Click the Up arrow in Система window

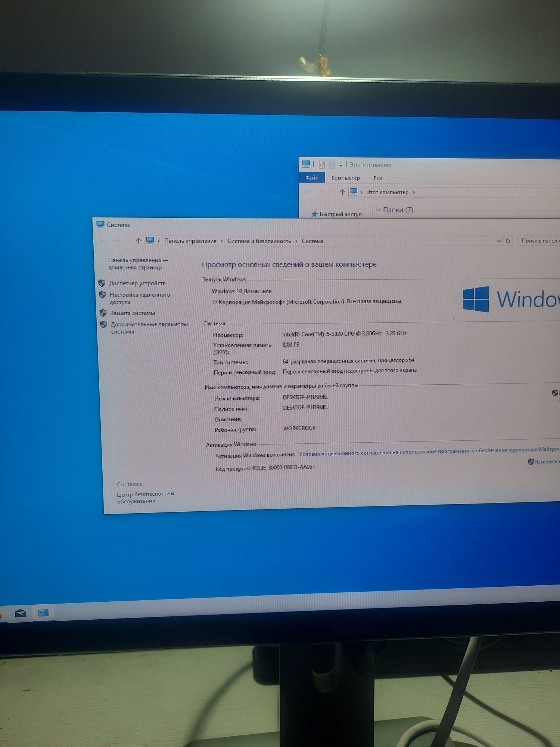138,241
